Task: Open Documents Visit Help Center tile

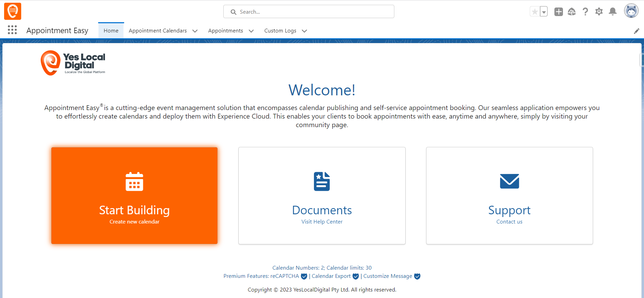Action: click(322, 195)
